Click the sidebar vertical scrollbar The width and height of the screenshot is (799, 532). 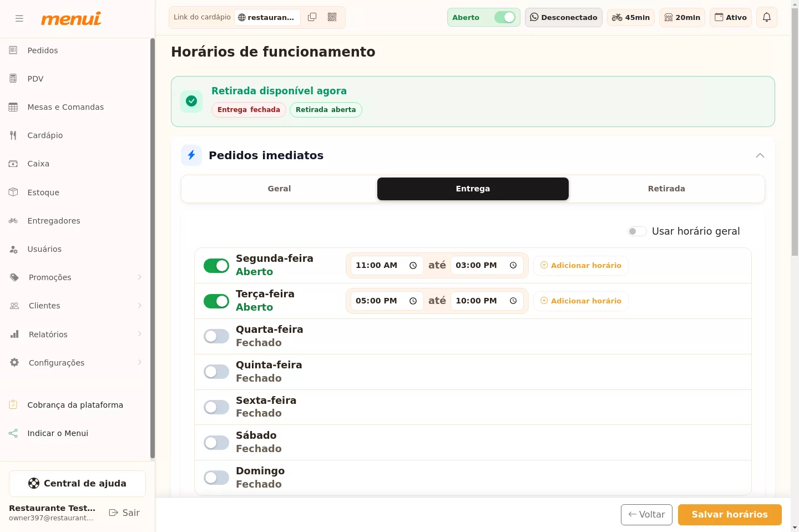pos(152,249)
